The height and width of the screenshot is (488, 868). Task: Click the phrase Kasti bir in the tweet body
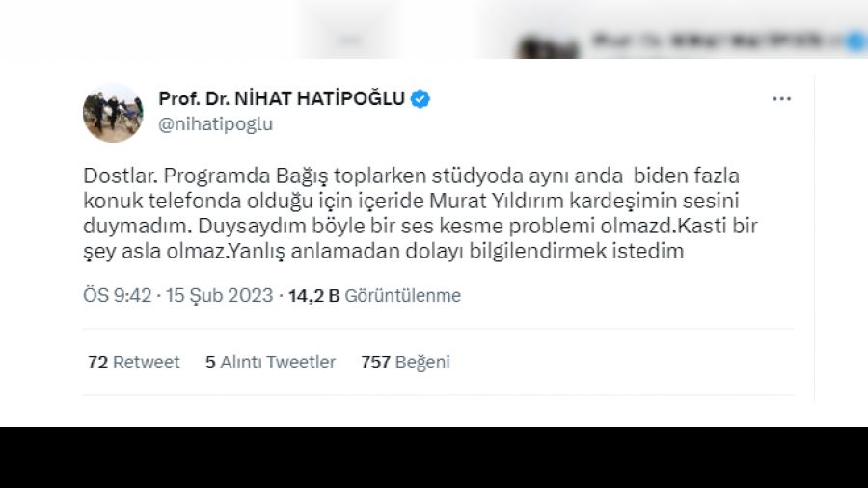[718, 226]
